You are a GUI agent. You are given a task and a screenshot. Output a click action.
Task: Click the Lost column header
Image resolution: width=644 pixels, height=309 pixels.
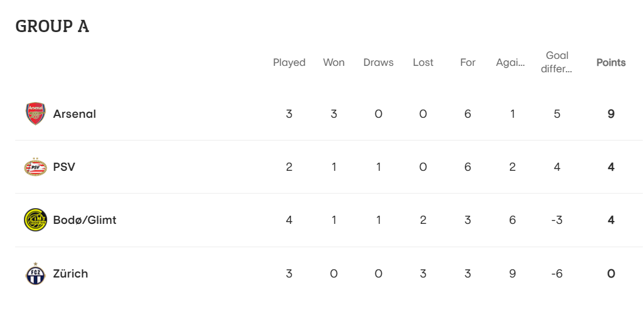point(423,62)
